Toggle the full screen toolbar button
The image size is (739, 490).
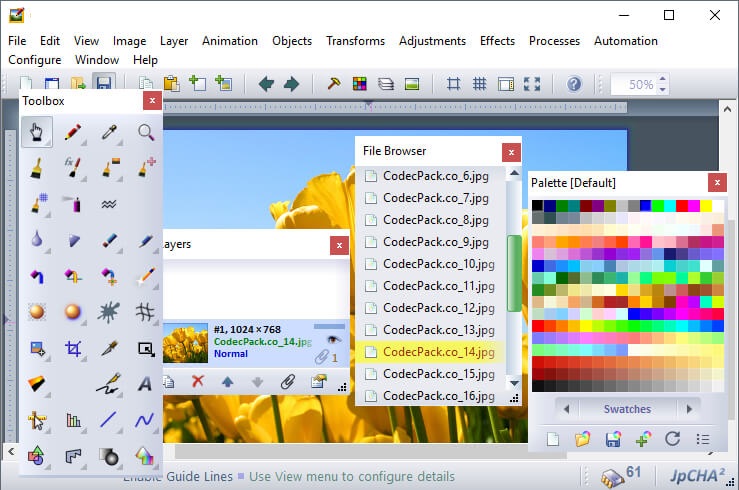(532, 84)
